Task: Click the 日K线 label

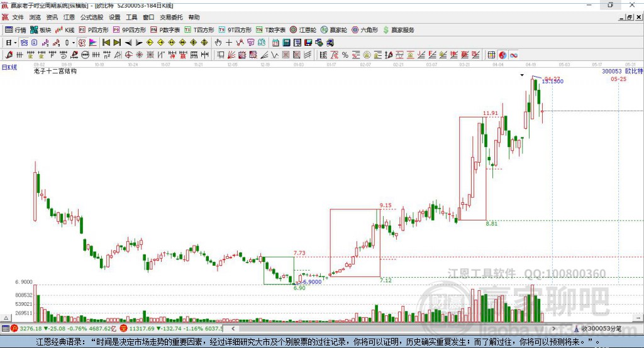Action: (9, 67)
